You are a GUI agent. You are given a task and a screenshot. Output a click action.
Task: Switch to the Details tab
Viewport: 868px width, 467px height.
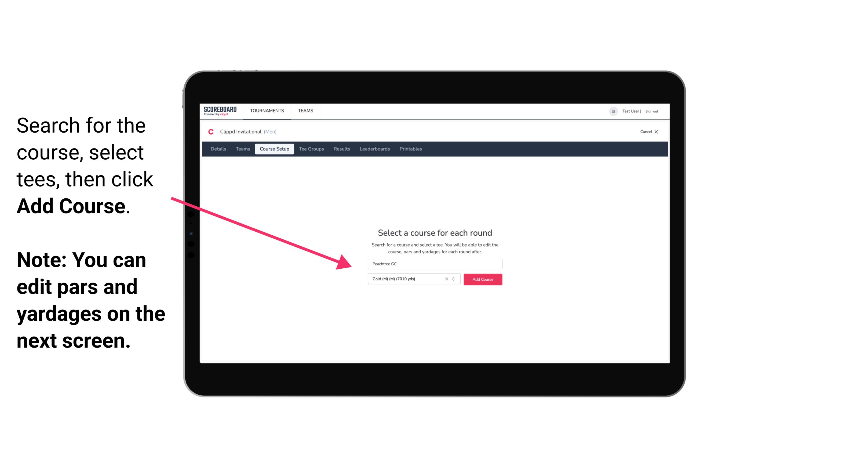tap(217, 149)
